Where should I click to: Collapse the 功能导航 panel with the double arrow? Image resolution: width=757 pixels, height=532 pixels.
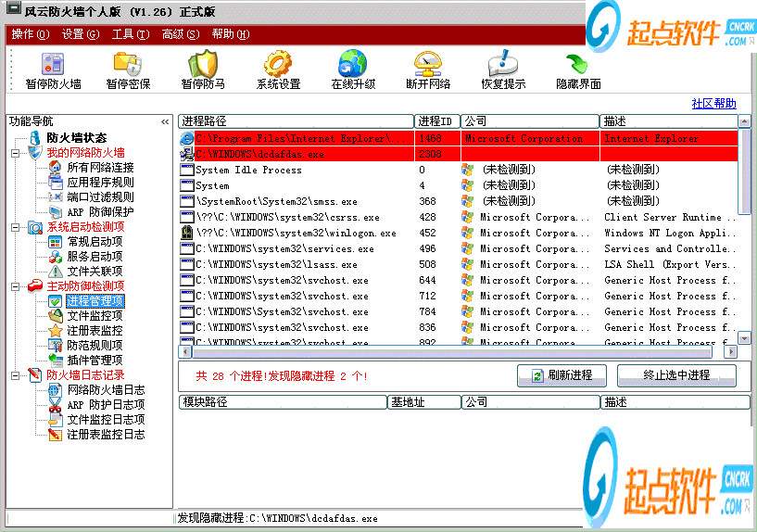[x=165, y=121]
